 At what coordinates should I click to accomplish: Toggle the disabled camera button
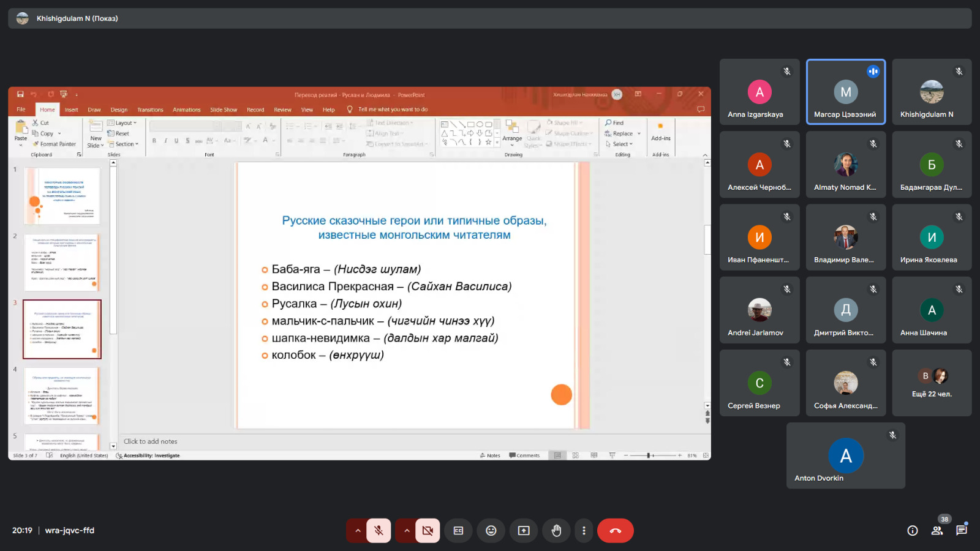428,531
